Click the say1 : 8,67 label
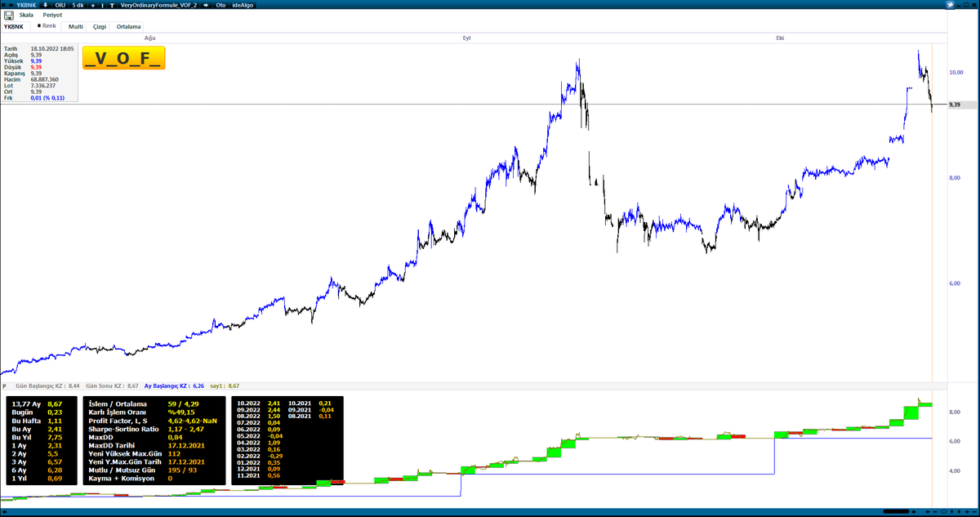 pos(225,386)
